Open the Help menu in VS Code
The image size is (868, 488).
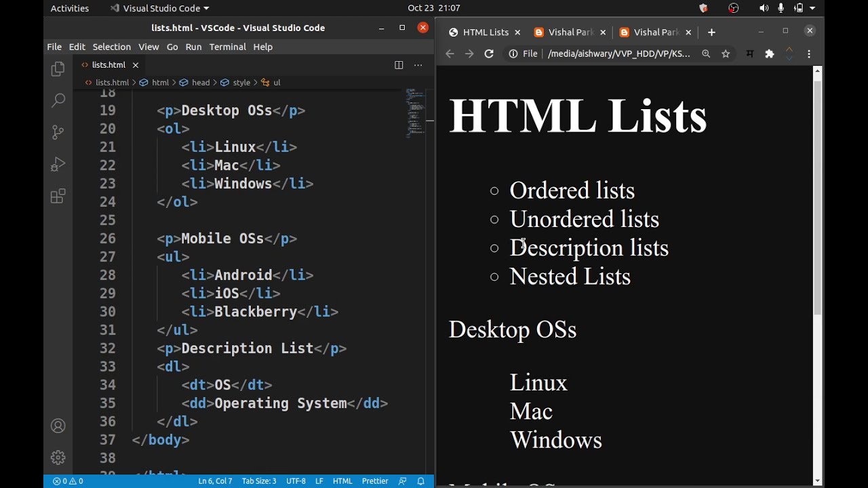pyautogui.click(x=262, y=47)
